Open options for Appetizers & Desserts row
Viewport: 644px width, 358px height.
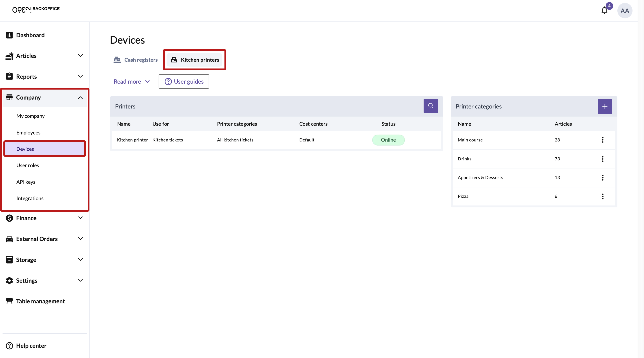(x=602, y=177)
